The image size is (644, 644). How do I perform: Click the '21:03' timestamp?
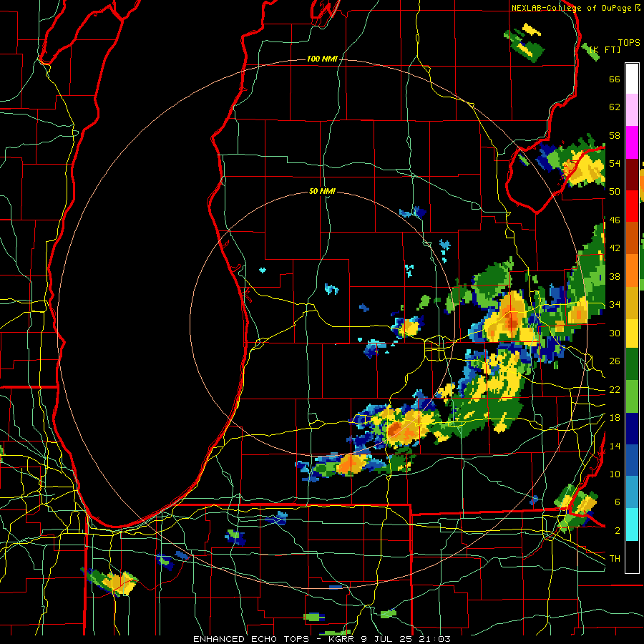point(435,639)
